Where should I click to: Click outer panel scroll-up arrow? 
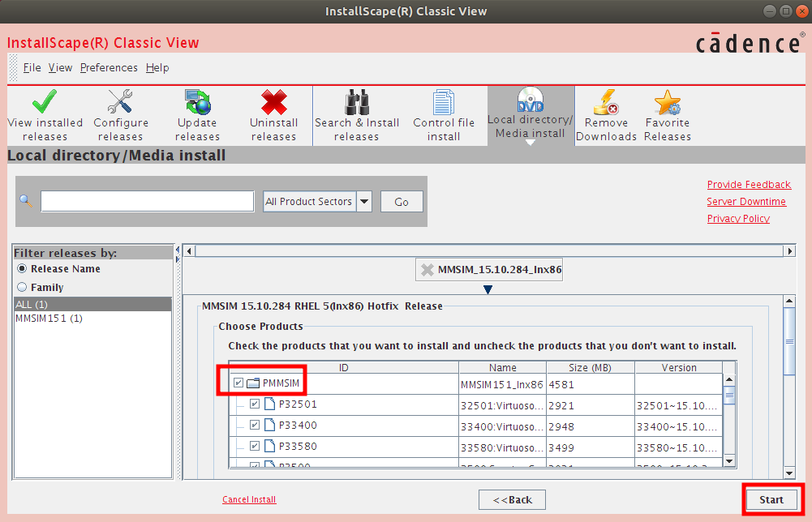pos(789,301)
